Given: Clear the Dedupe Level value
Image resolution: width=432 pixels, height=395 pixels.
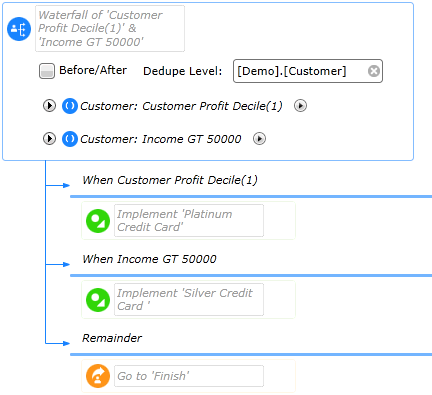Looking at the screenshot, I should click(x=374, y=71).
